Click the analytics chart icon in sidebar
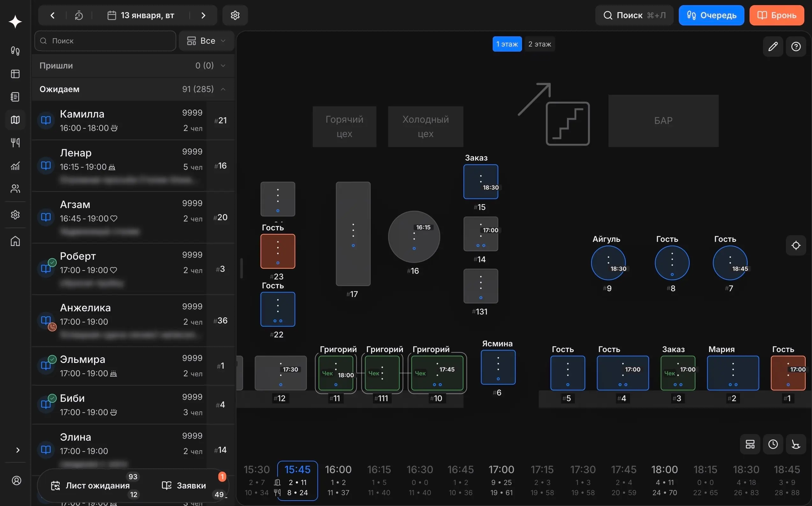This screenshot has width=812, height=506. (15, 166)
